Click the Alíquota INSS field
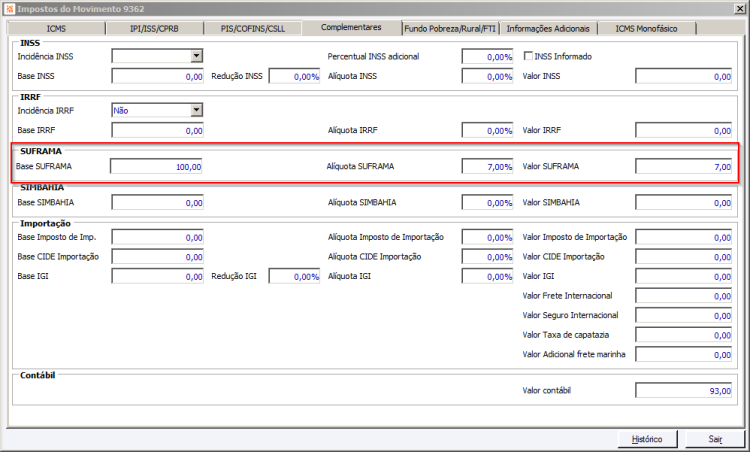The height and width of the screenshot is (452, 750). 487,76
